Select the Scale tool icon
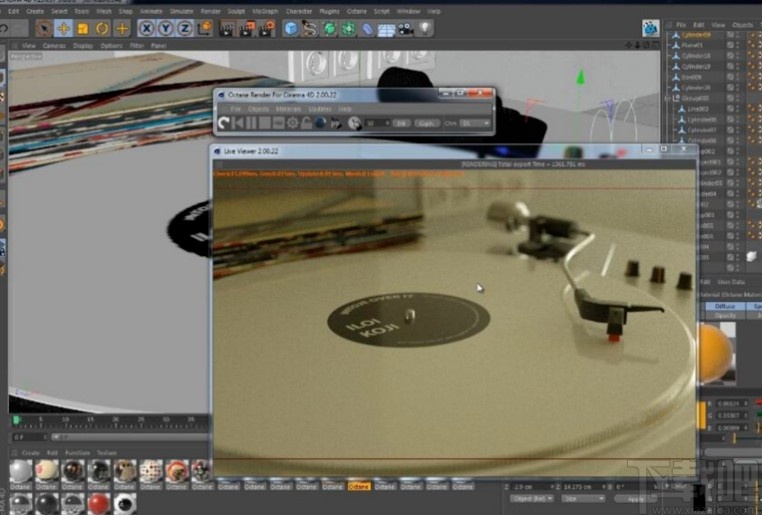This screenshot has width=762, height=515. pyautogui.click(x=82, y=29)
